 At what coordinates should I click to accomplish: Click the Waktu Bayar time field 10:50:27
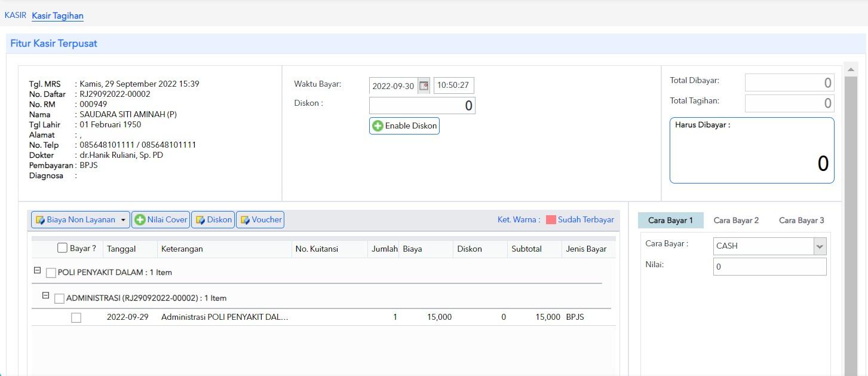tap(453, 85)
